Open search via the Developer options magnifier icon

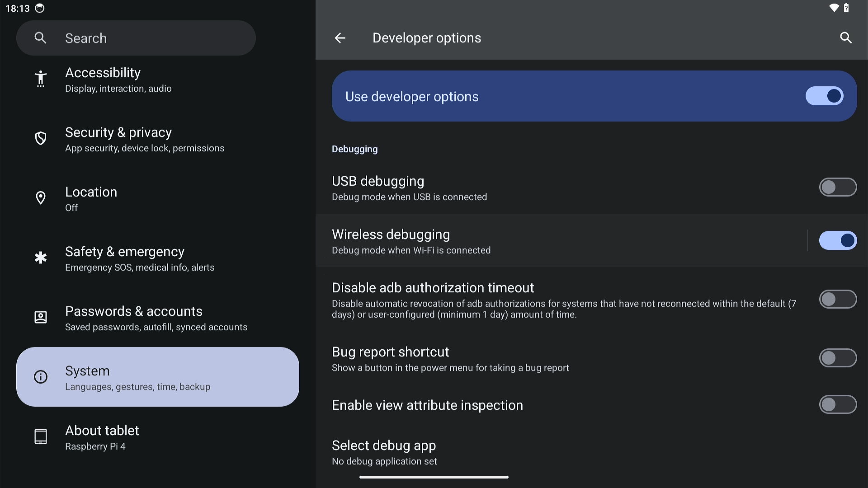click(846, 38)
